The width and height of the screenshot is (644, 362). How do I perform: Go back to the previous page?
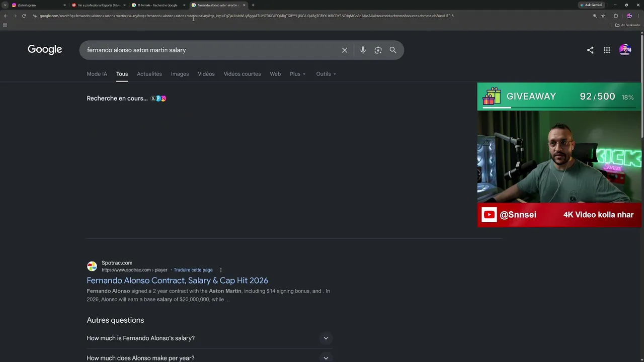pyautogui.click(x=6, y=16)
